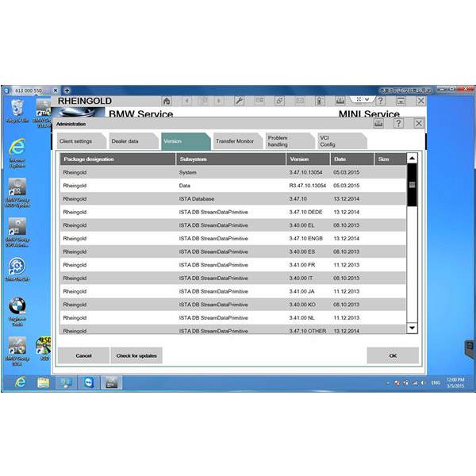Select the 3.40.00 KO version row
This screenshot has height=476, width=476.
(232, 305)
